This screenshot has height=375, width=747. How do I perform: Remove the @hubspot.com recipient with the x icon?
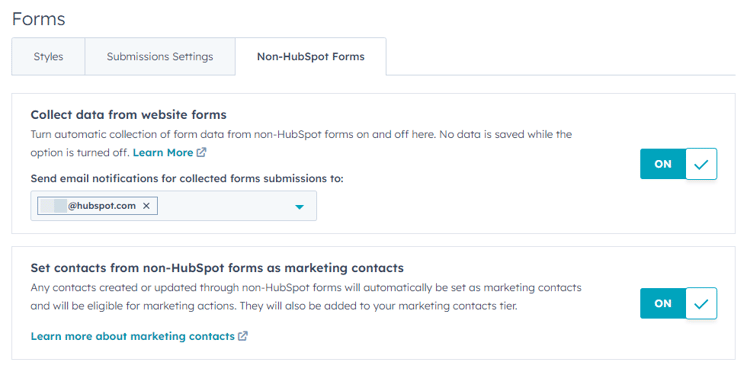pyautogui.click(x=146, y=206)
